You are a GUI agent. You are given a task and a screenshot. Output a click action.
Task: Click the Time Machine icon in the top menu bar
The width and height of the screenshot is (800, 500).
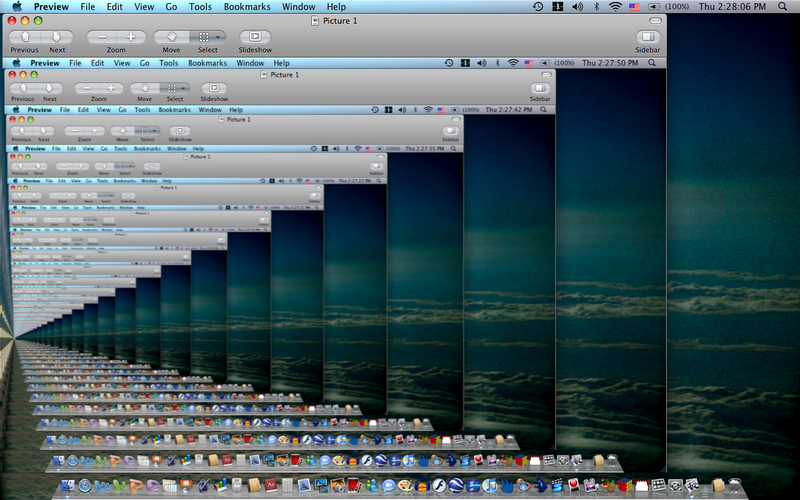(x=539, y=7)
